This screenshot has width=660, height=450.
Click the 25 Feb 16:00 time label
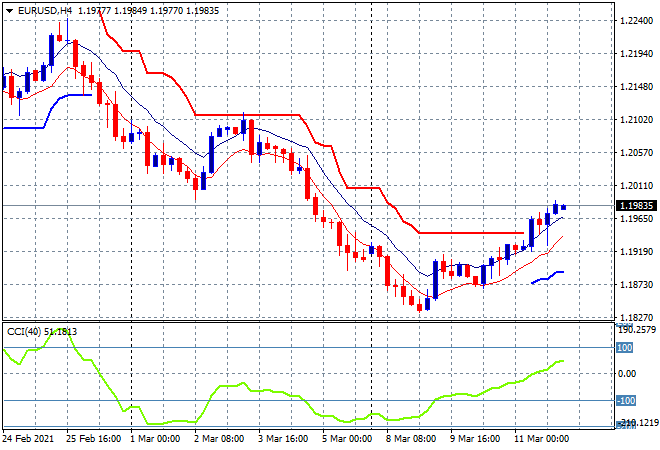point(93,439)
